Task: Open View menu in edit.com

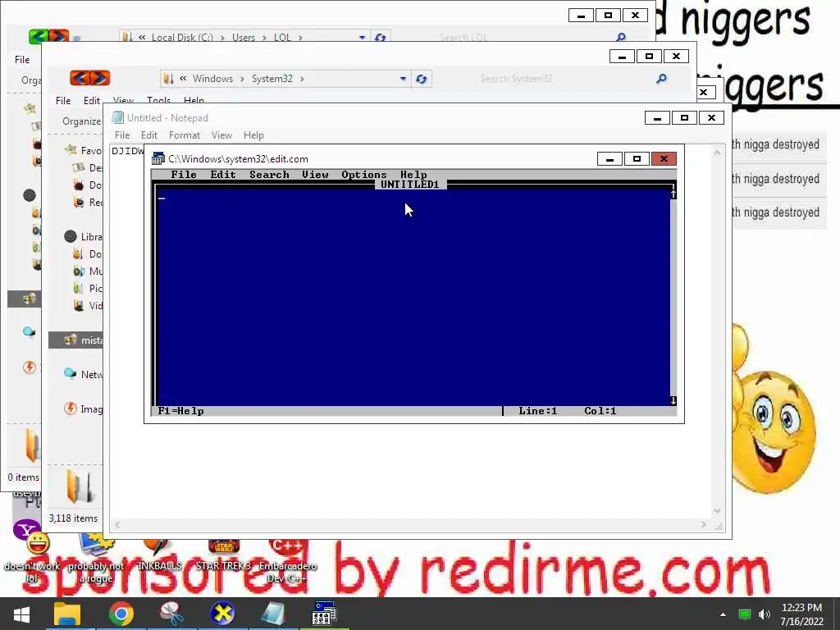Action: point(315,175)
